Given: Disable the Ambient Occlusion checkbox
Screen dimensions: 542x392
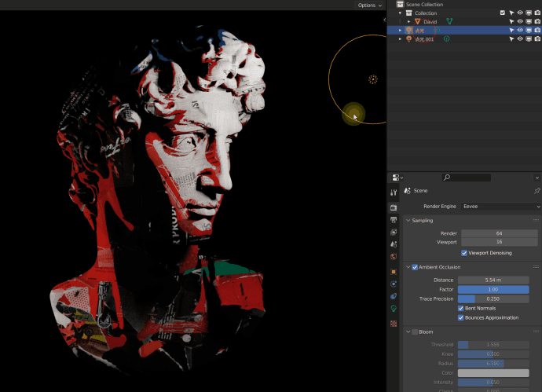Looking at the screenshot, I should 415,267.
